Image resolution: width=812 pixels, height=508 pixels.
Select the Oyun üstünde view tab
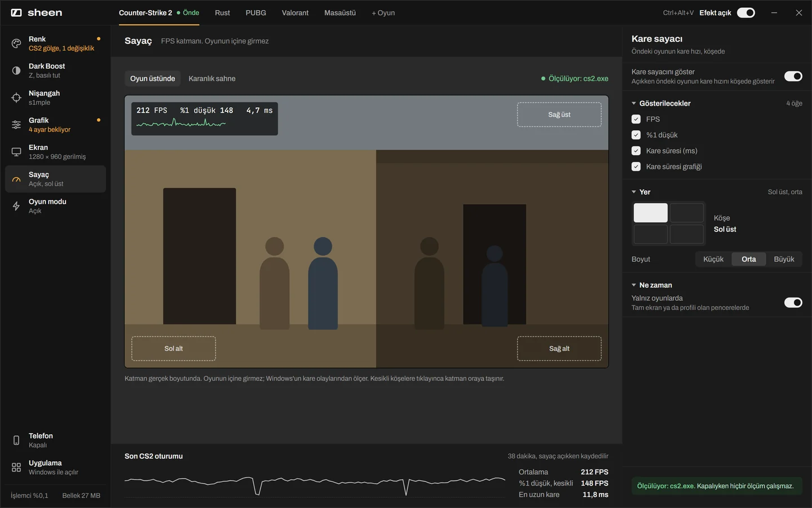152,78
